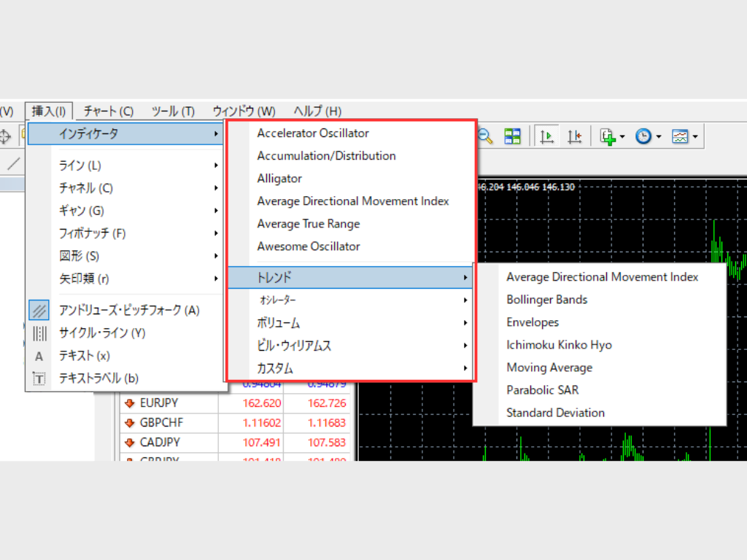Viewport: 747px width, 560px height.
Task: Open the ツール(T) menu
Action: tap(173, 112)
